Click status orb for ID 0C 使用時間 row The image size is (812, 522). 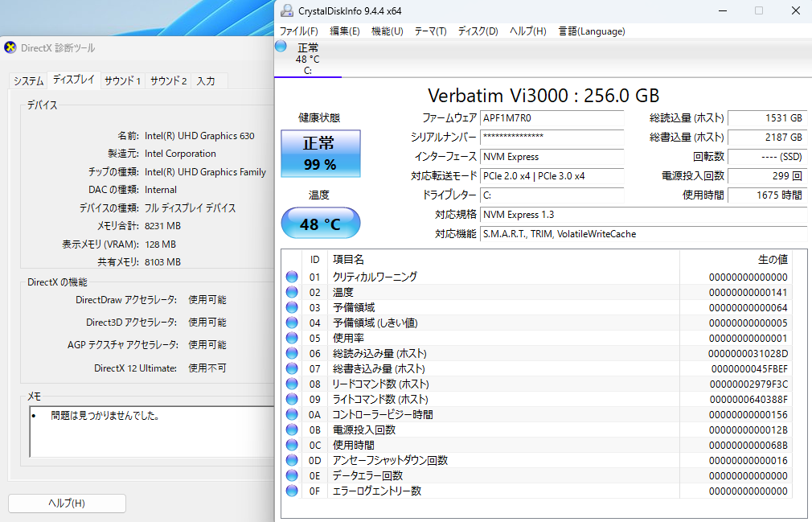tap(292, 445)
